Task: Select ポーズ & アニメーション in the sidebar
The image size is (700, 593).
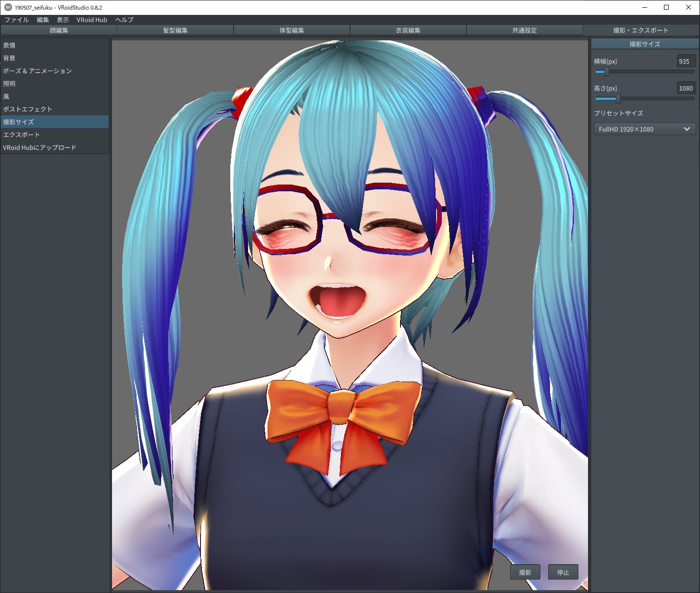Action: (x=38, y=71)
